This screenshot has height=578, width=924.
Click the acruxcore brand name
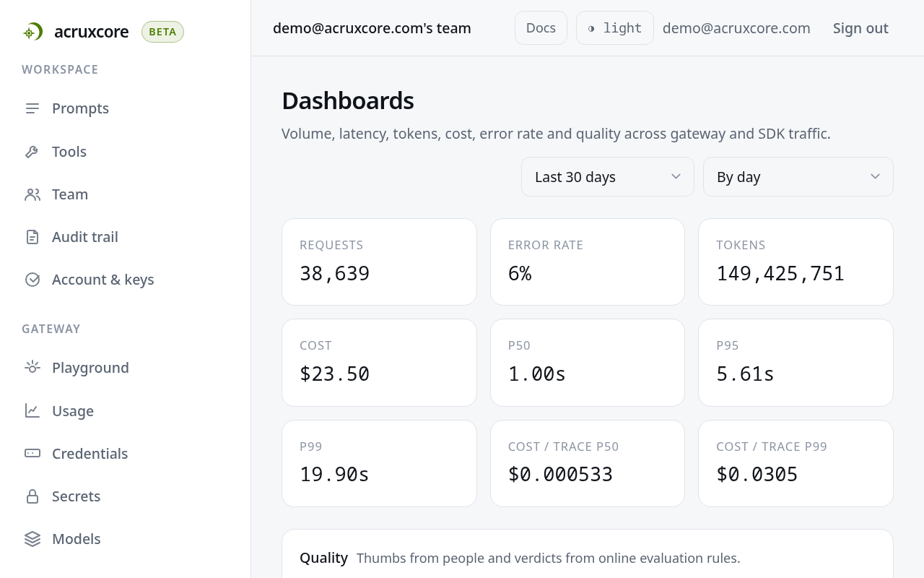click(x=92, y=32)
